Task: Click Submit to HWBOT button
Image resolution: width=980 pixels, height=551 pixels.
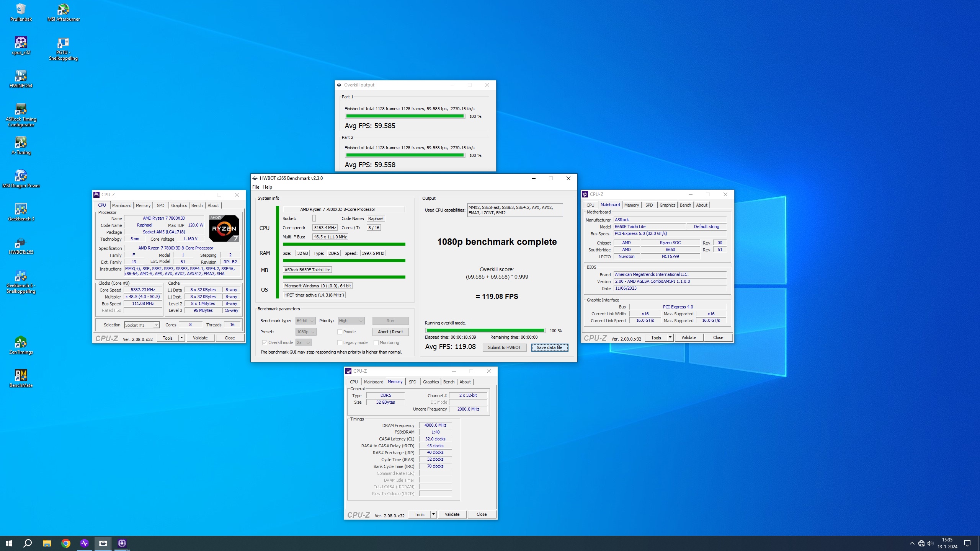Action: click(x=504, y=347)
